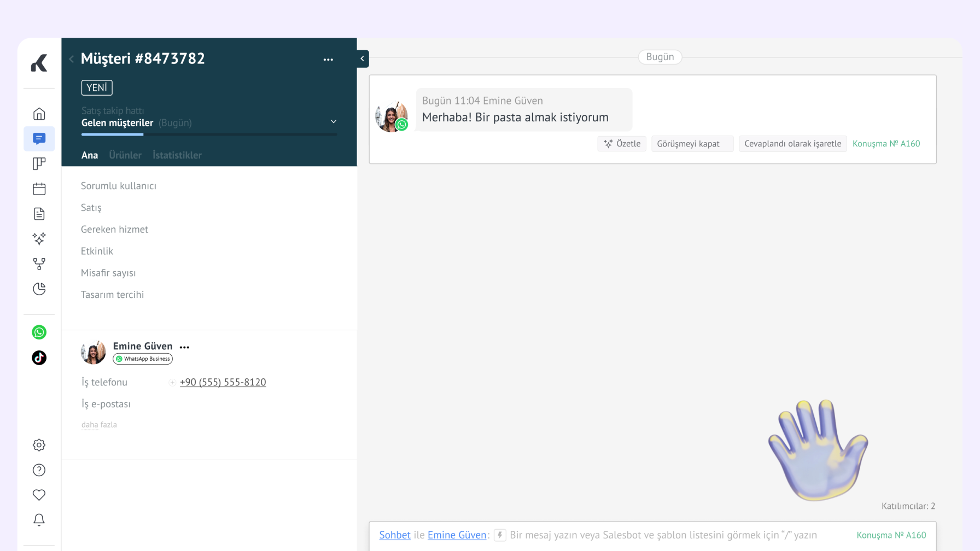This screenshot has width=980, height=551.
Task: Open notifications via the bell icon
Action: pyautogui.click(x=39, y=520)
